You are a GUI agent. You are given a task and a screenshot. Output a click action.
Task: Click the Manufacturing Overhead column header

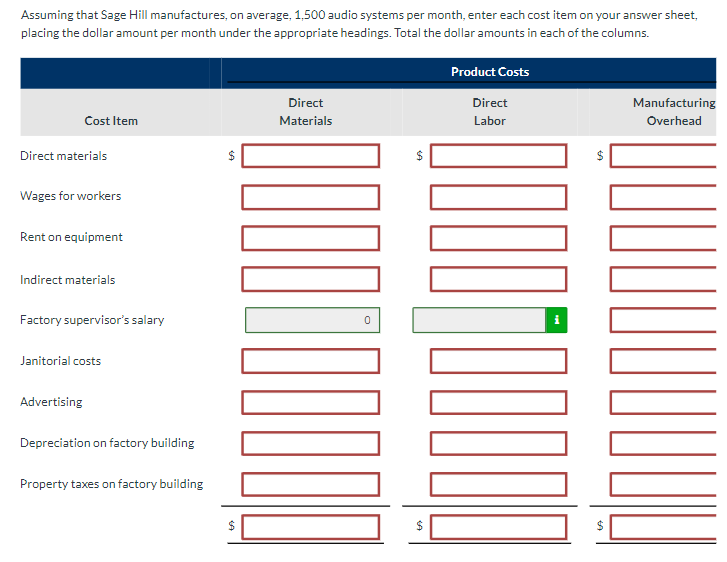point(674,112)
